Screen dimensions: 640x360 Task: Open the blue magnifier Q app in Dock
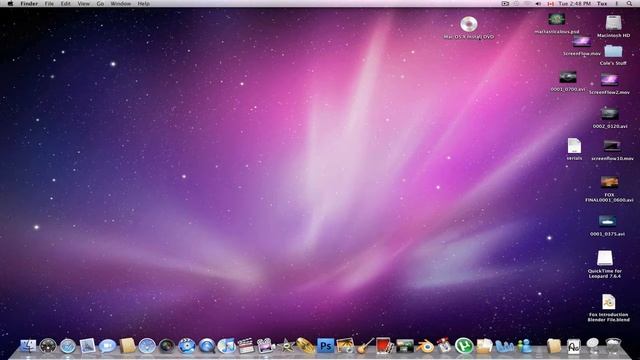(x=207, y=346)
